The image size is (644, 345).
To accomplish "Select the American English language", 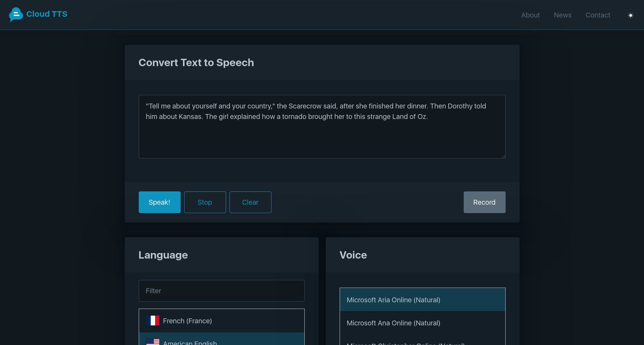I will (x=221, y=341).
